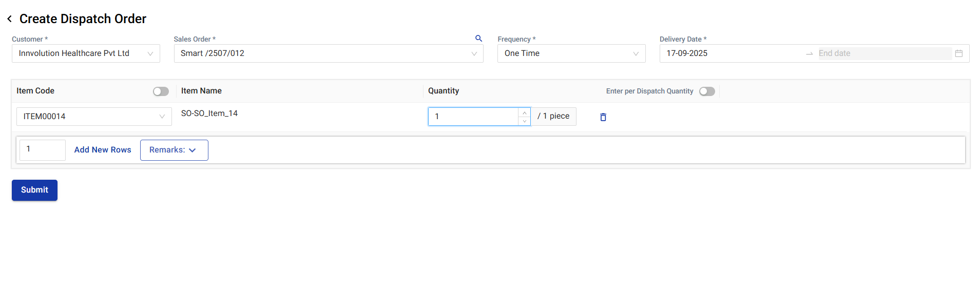
Task: Expand the Sales Order dropdown
Action: point(329,53)
